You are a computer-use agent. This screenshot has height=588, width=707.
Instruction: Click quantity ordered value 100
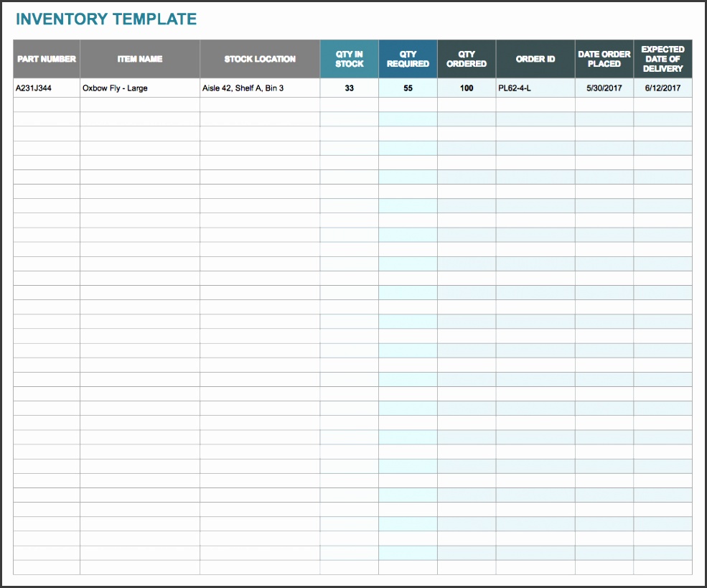(467, 88)
